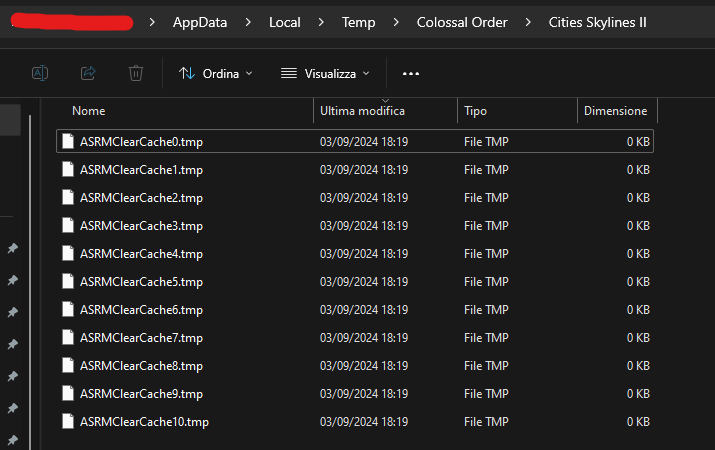Sort by the Dimensione column header

[x=617, y=111]
